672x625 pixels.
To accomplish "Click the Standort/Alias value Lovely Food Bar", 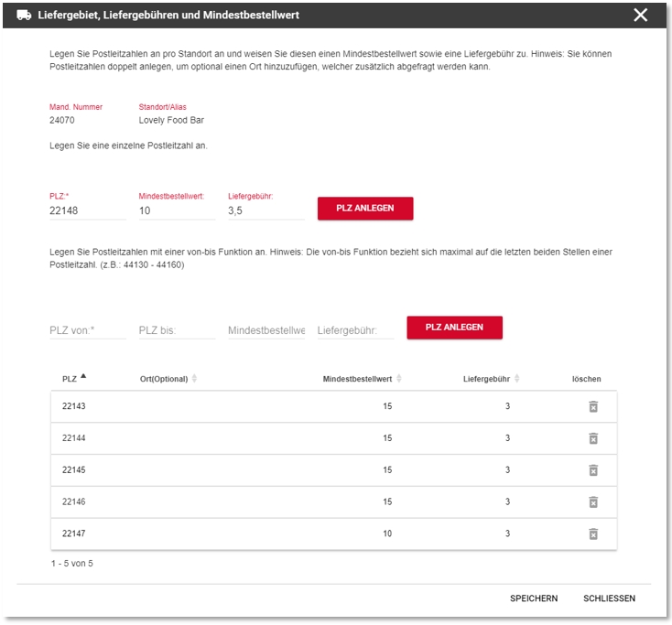I will [171, 121].
